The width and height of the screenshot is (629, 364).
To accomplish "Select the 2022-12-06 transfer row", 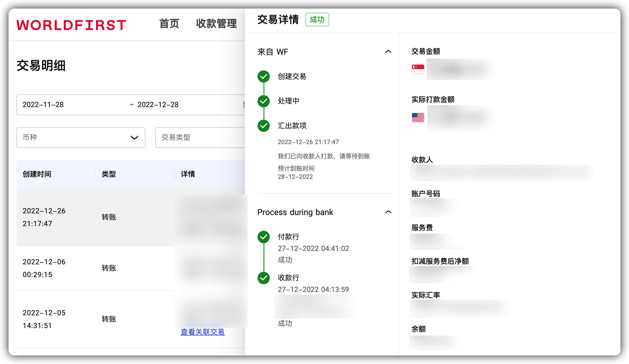I will [85, 268].
